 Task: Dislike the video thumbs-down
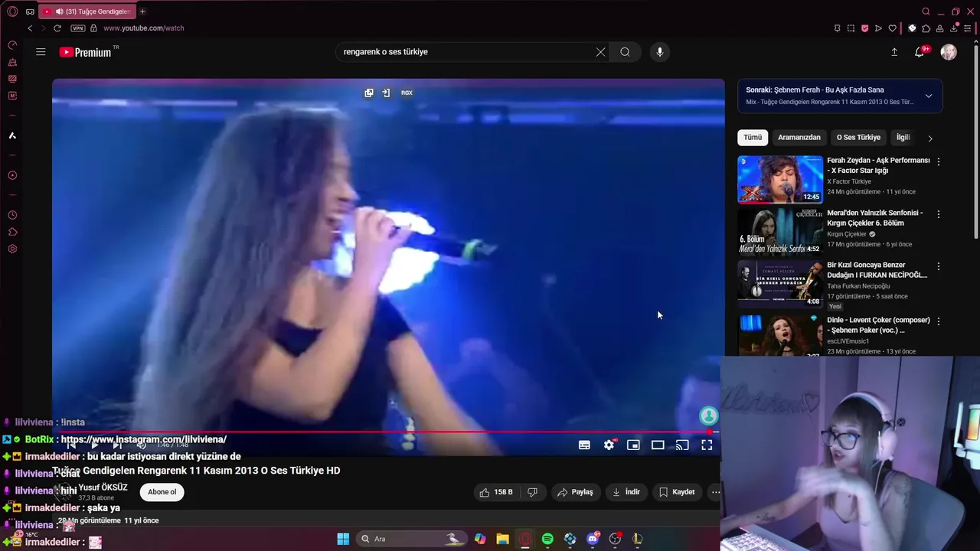[533, 492]
